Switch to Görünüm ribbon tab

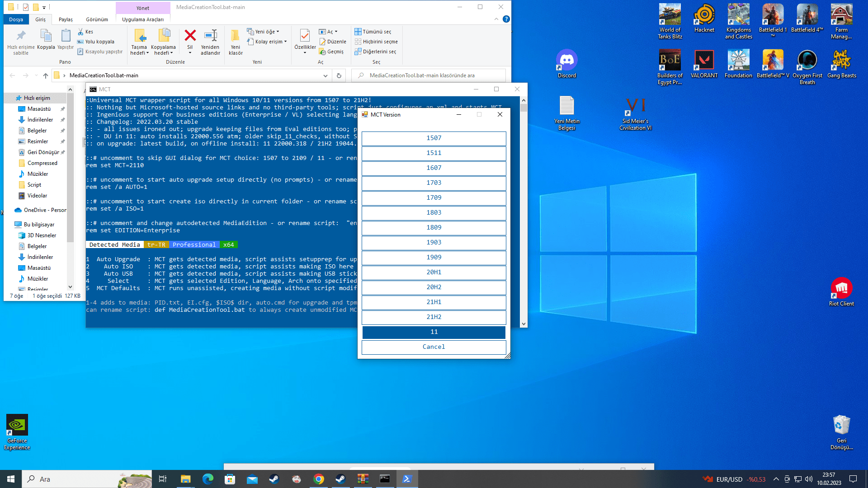(97, 19)
